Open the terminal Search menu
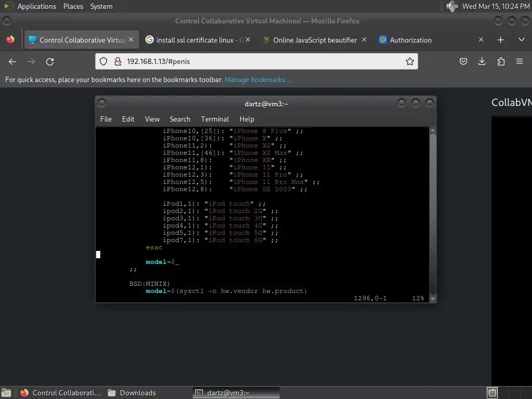Screen dimensions: 532x399 pyautogui.click(x=180, y=119)
